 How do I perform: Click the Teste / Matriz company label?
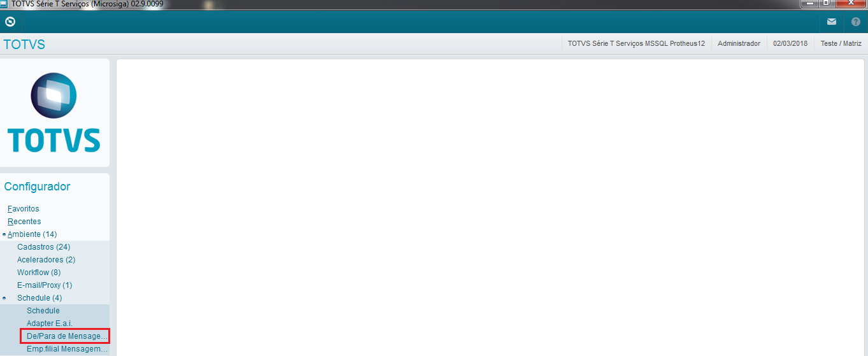(841, 43)
